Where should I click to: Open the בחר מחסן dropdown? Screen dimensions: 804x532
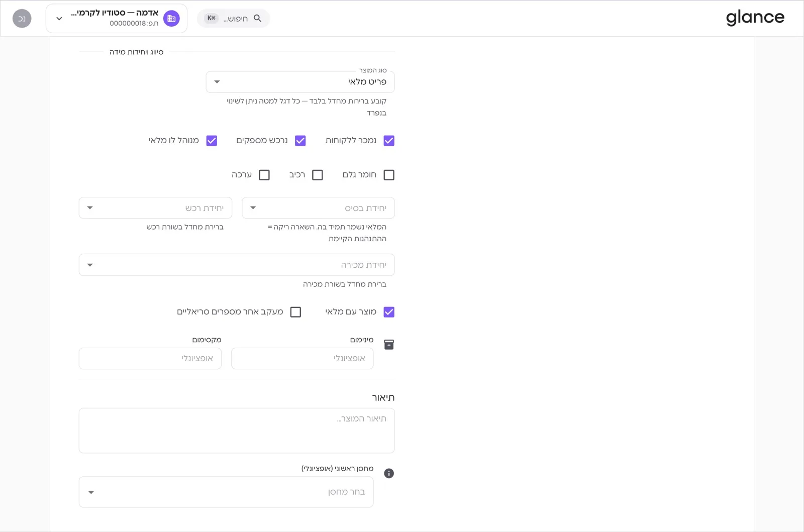(226, 492)
